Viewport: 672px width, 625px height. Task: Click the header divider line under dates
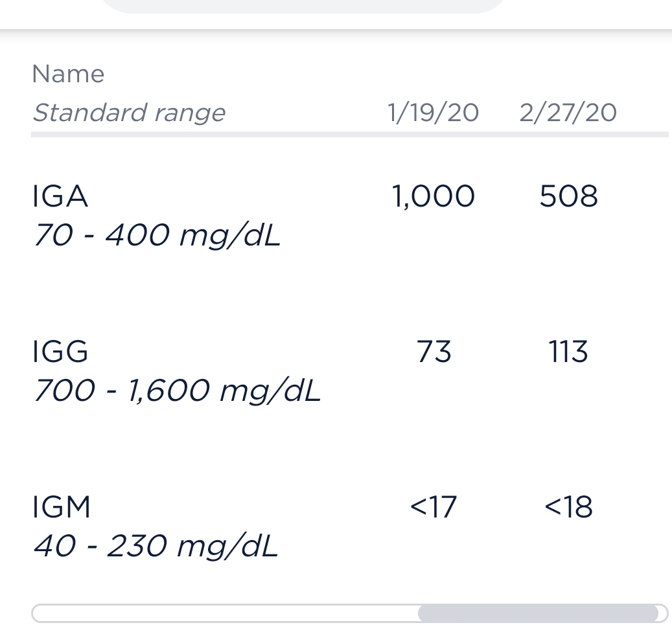[350, 135]
